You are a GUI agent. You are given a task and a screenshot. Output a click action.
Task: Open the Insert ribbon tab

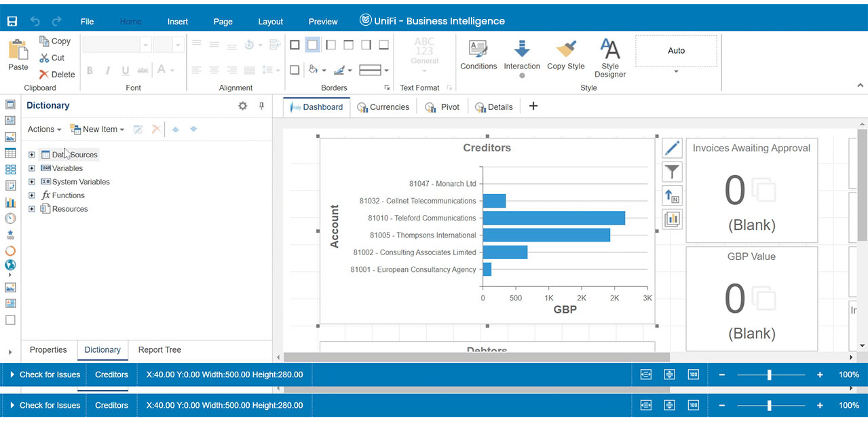tap(178, 21)
